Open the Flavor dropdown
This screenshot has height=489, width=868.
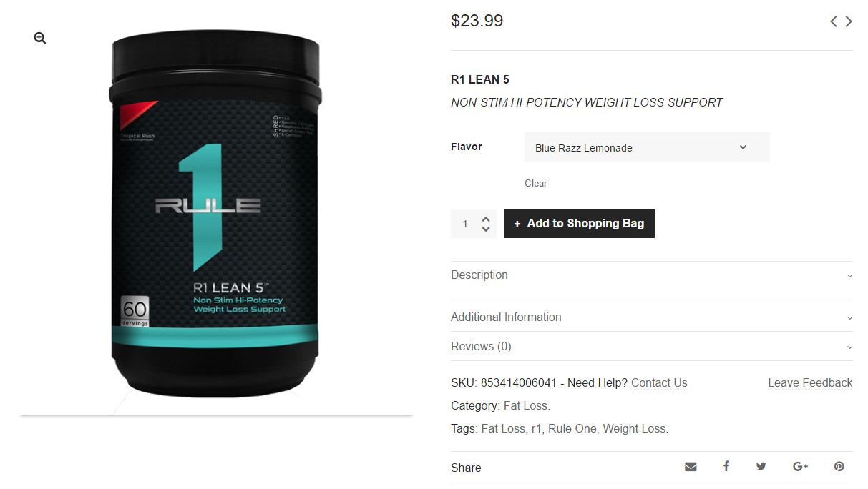coord(647,147)
